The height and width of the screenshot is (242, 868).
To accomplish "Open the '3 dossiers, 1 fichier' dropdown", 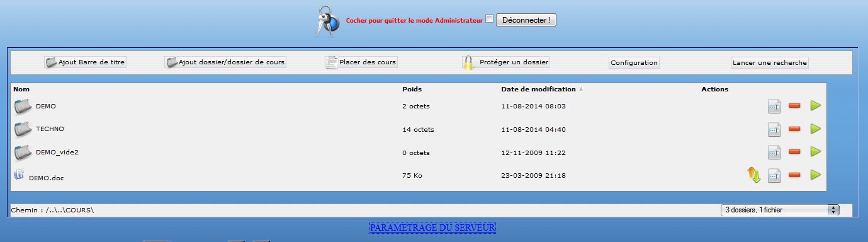I will tap(781, 210).
